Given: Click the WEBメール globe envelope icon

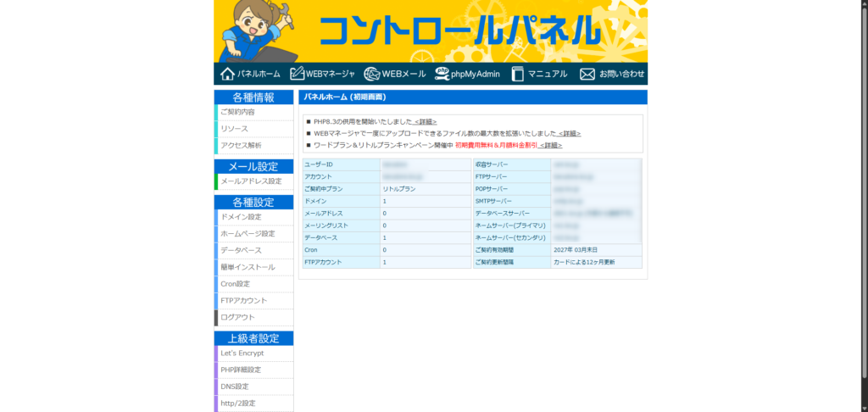Looking at the screenshot, I should (372, 74).
